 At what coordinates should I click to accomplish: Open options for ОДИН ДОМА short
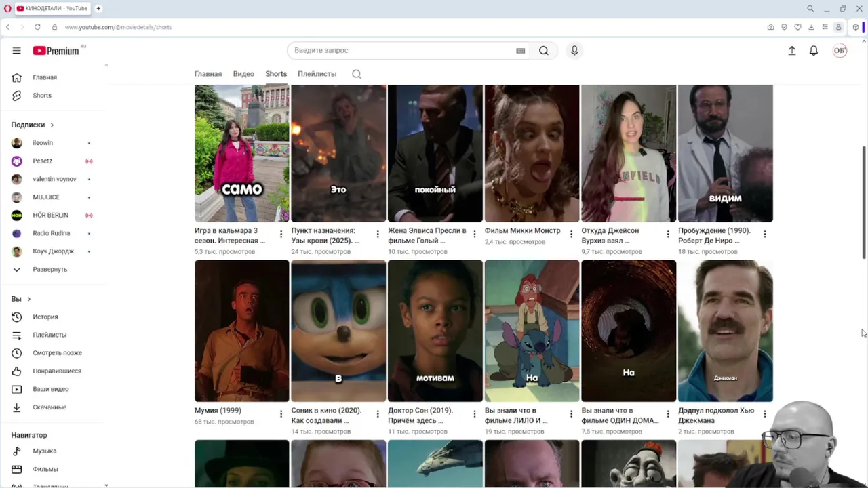coord(668,414)
